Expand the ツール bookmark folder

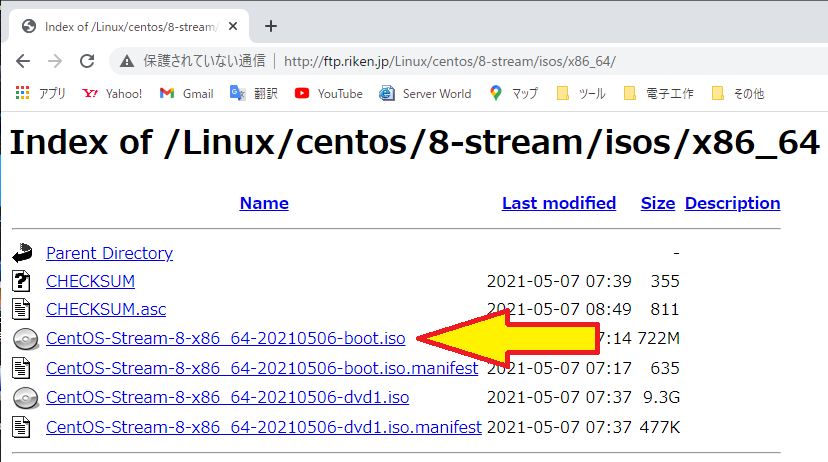point(581,93)
